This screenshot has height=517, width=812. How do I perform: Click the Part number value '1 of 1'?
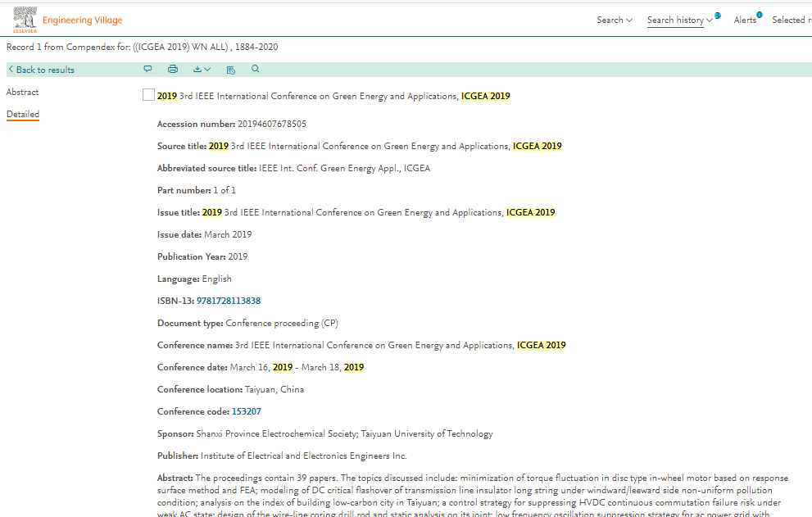225,190
